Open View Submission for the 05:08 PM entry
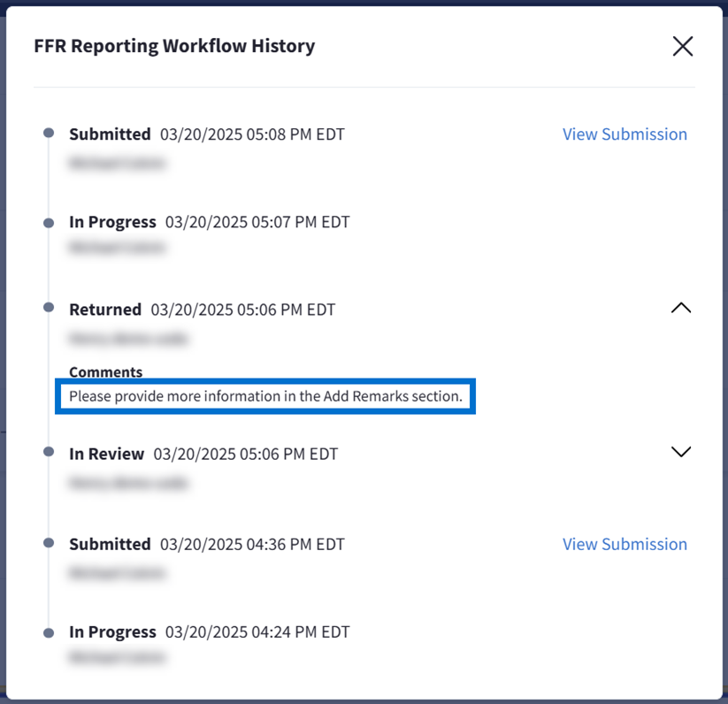This screenshot has width=728, height=704. pyautogui.click(x=625, y=134)
